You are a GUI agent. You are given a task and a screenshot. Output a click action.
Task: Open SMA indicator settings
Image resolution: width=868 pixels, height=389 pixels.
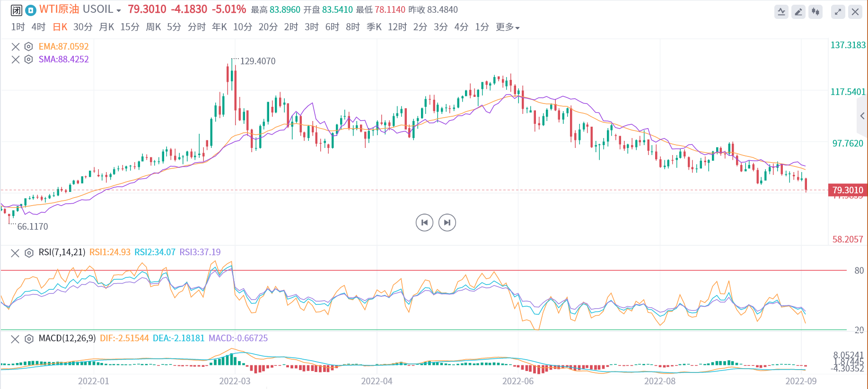pyautogui.click(x=29, y=59)
